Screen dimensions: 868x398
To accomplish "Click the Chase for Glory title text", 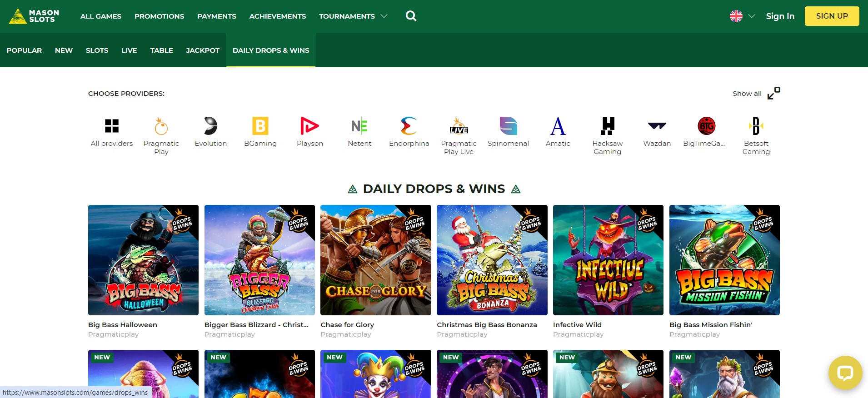I will (x=347, y=325).
